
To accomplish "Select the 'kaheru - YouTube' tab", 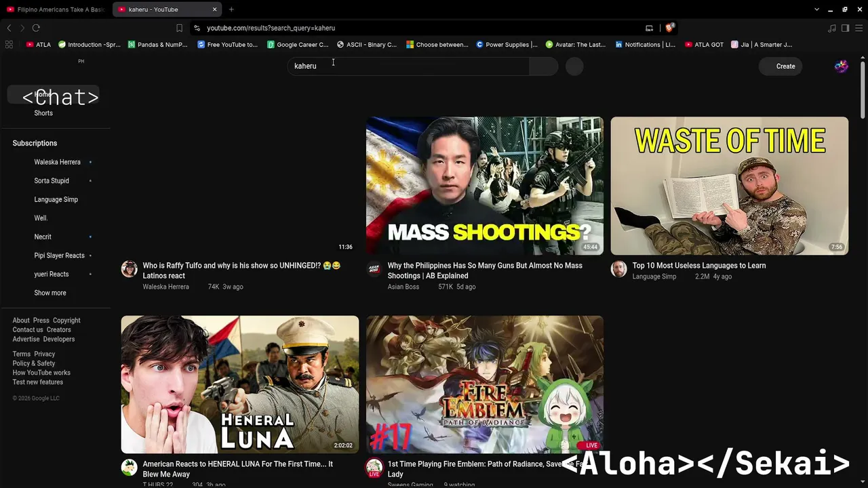I will pyautogui.click(x=167, y=9).
